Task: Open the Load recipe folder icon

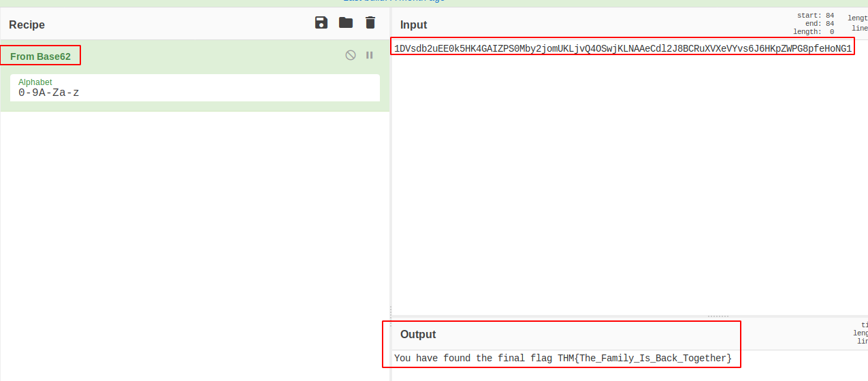Action: click(x=346, y=23)
